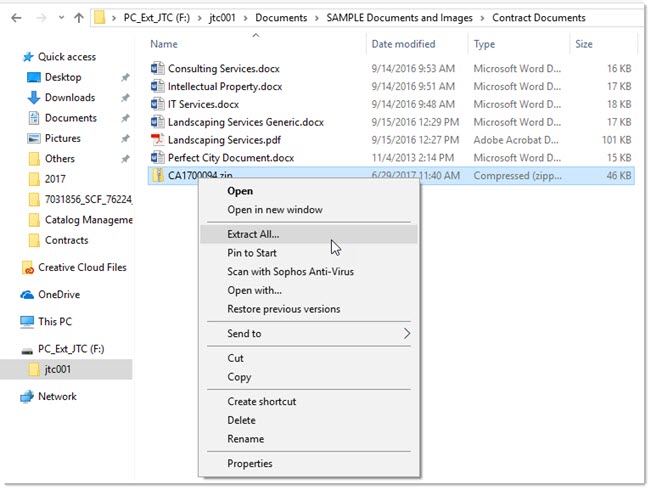
Task: Choose Open with... from context menu
Action: coord(255,290)
